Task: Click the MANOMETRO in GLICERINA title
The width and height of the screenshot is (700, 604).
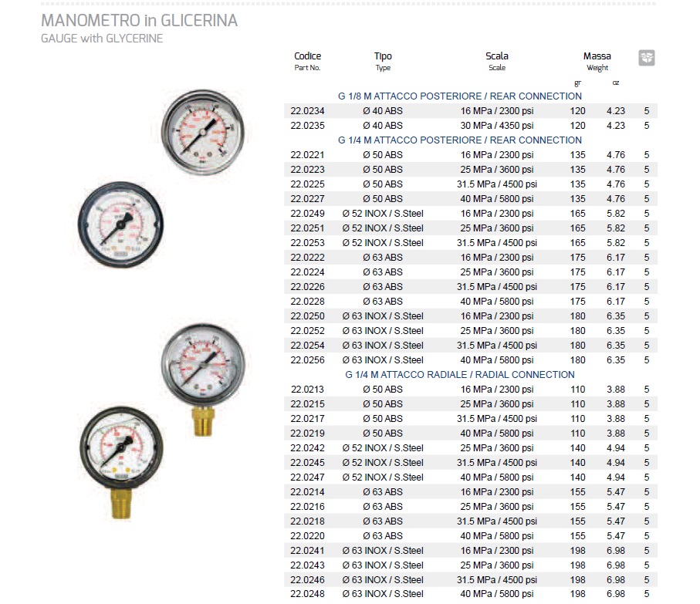Action: (x=139, y=21)
